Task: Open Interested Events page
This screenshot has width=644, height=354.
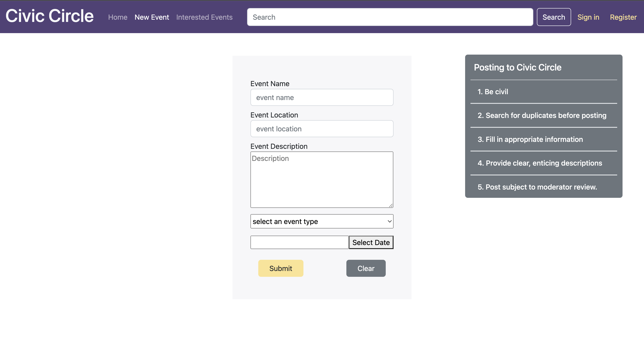Action: coord(204,17)
